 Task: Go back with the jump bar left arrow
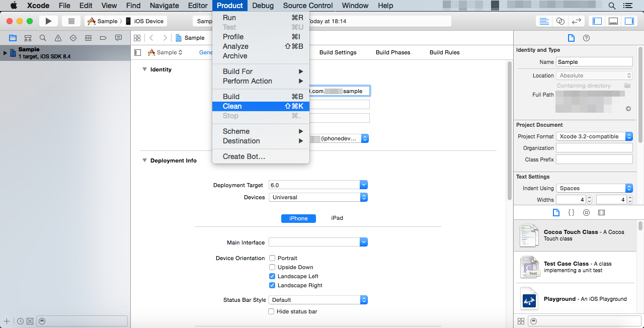(151, 38)
